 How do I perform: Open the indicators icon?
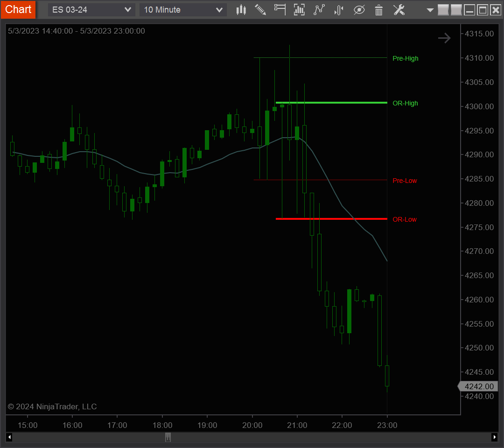click(319, 10)
